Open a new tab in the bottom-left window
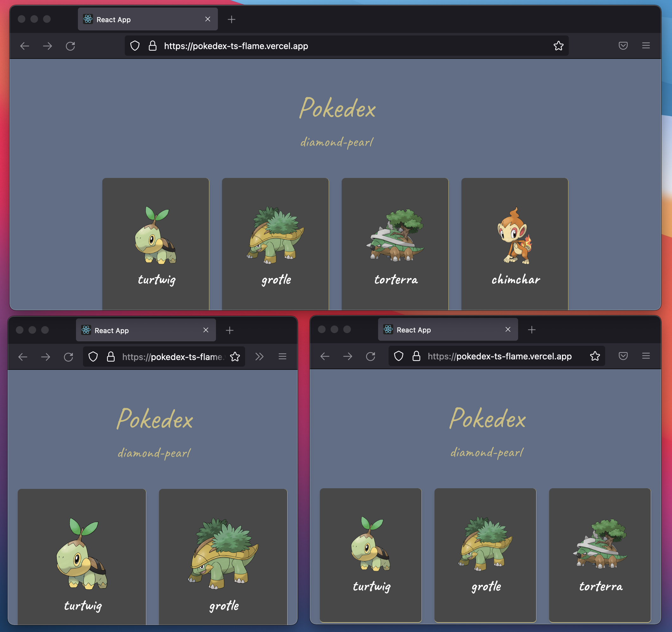The width and height of the screenshot is (672, 632). pyautogui.click(x=230, y=330)
